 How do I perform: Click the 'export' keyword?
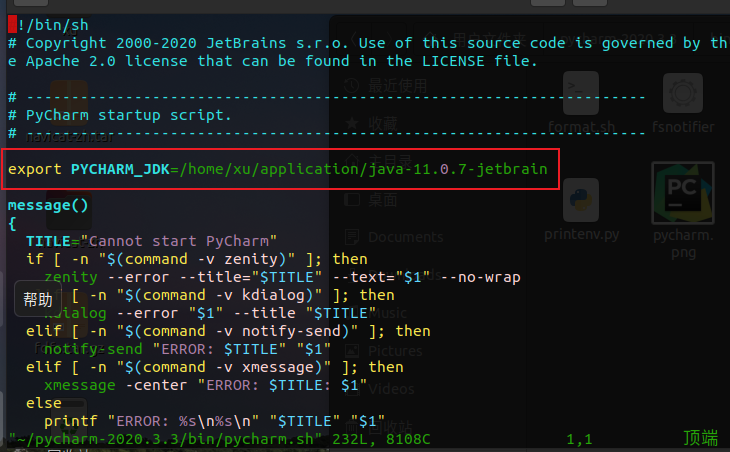tap(34, 169)
